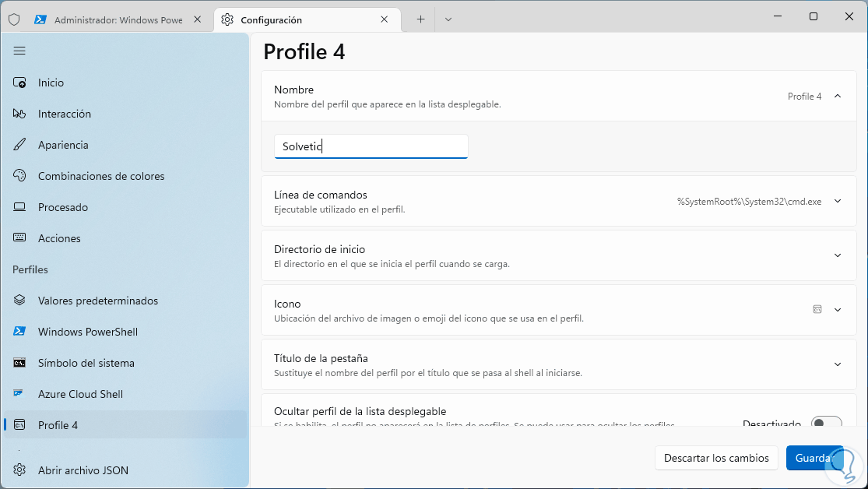Image resolution: width=868 pixels, height=489 pixels.
Task: Expand the Directorio de inicio section
Action: click(838, 255)
